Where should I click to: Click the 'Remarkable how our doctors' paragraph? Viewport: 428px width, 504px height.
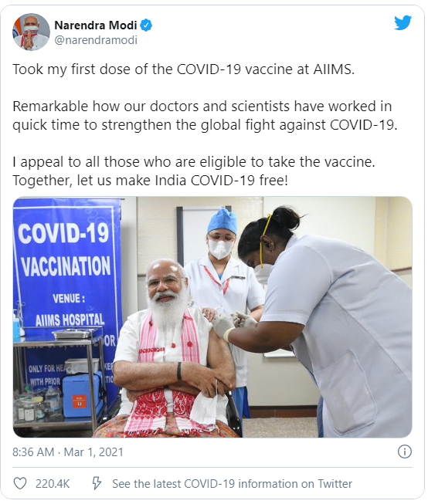[205, 116]
